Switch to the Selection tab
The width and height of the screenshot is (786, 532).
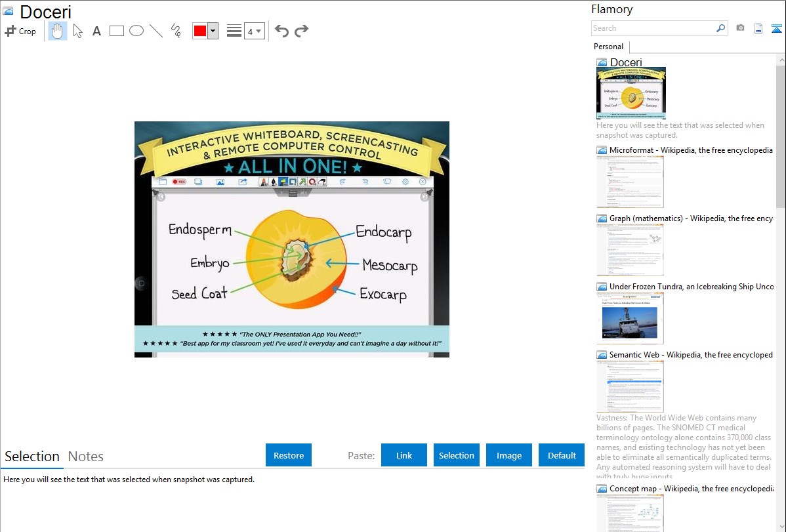click(32, 457)
